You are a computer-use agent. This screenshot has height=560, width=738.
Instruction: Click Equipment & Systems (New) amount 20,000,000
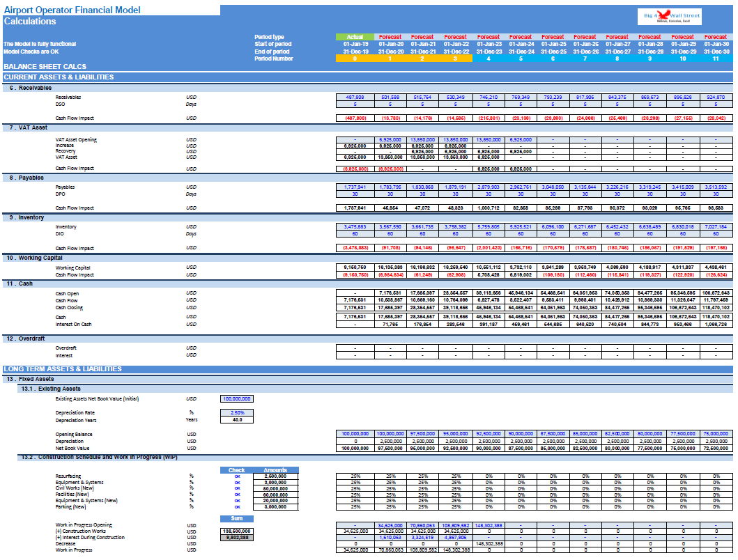(x=275, y=501)
